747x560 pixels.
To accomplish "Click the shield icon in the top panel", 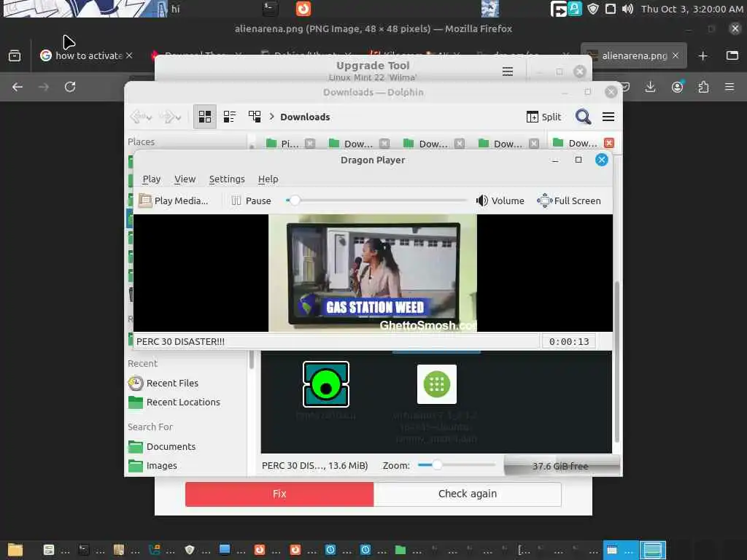I will coord(592,9).
